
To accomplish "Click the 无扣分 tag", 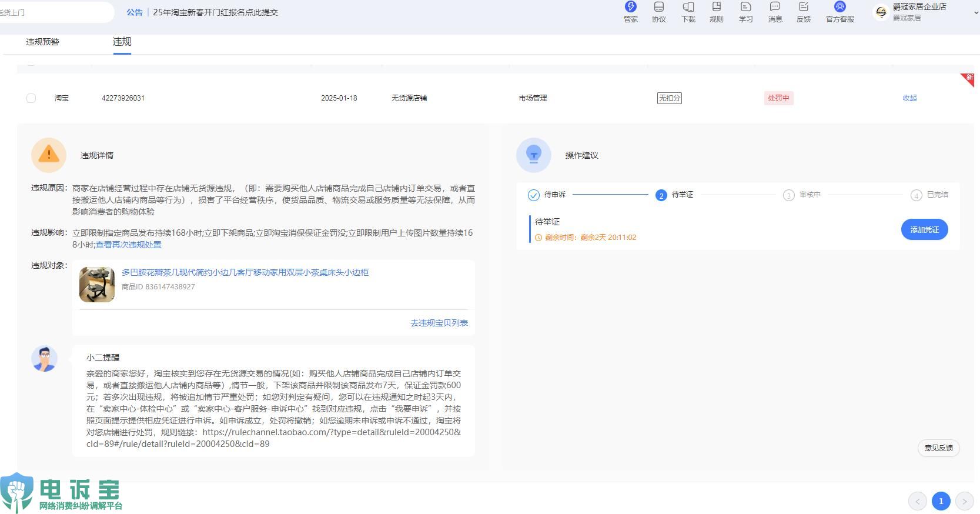I will (669, 98).
